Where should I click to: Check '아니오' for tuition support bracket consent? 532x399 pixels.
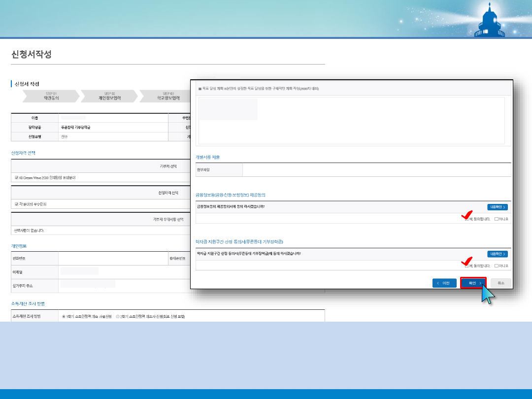[x=497, y=266]
